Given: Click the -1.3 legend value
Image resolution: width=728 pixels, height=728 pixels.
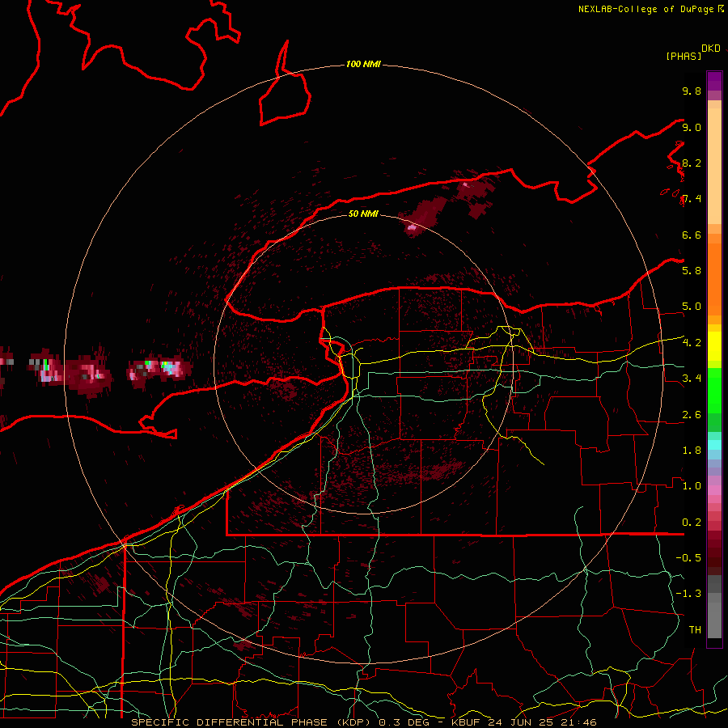Looking at the screenshot, I should click(688, 594).
